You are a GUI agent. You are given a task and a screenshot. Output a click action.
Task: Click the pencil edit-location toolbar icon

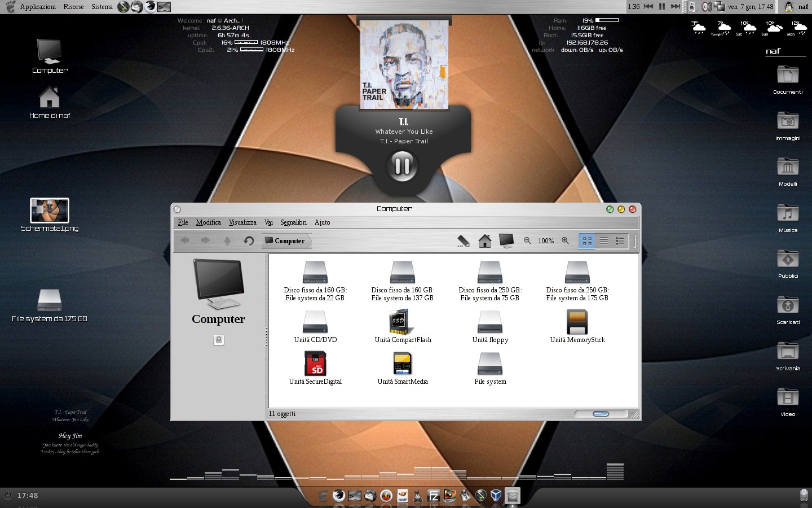click(463, 241)
